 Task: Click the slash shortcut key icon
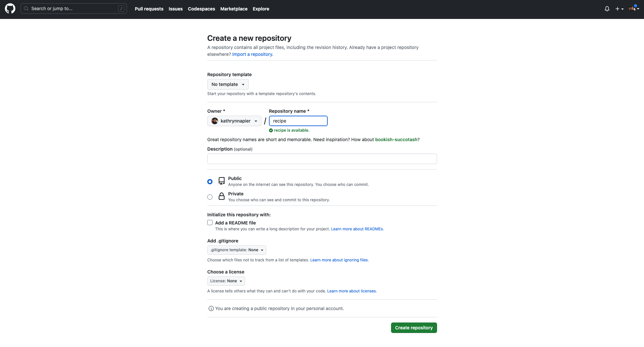tap(121, 9)
